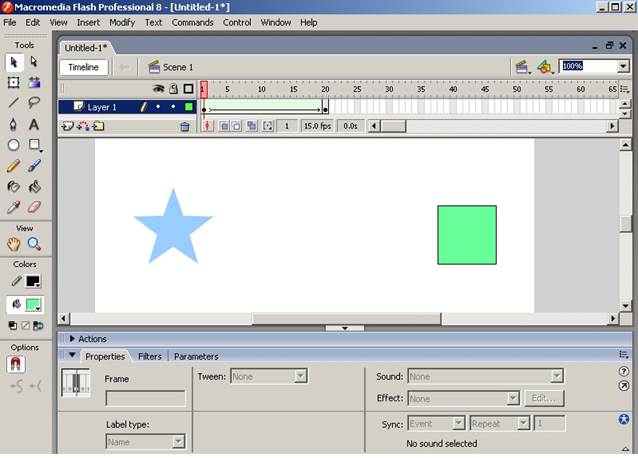Select the Zoom magnifier tool

34,244
